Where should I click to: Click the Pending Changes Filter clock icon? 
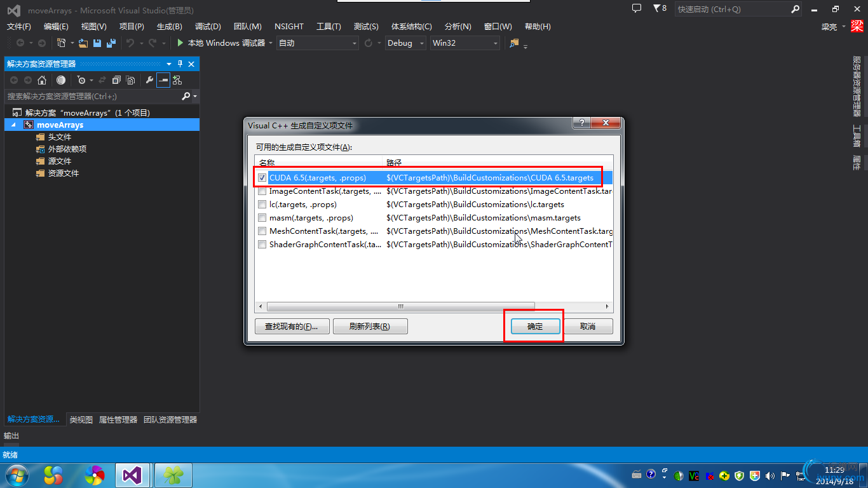click(81, 80)
